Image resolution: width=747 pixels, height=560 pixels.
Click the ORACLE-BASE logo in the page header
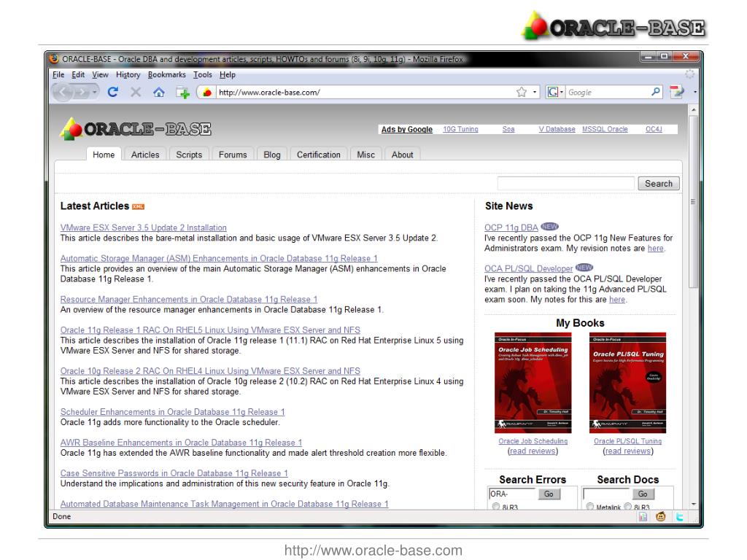point(136,129)
